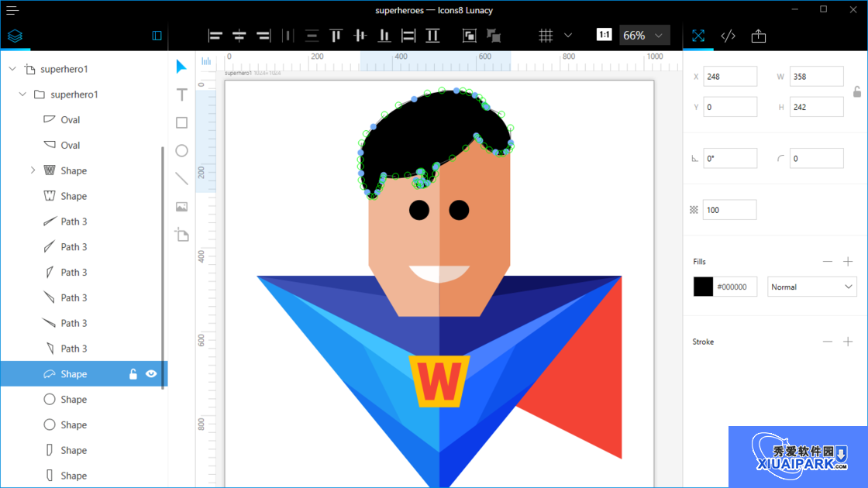
Task: Click the height H field
Action: pos(817,107)
